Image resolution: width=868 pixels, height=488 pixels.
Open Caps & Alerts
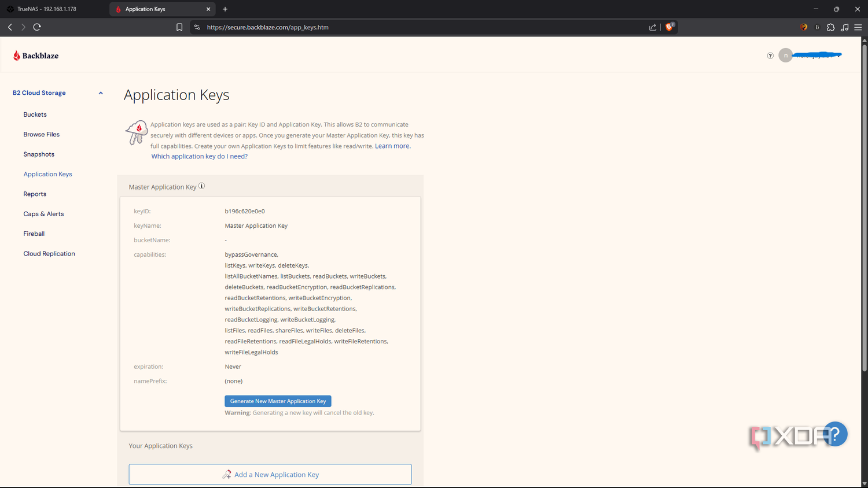click(x=43, y=214)
